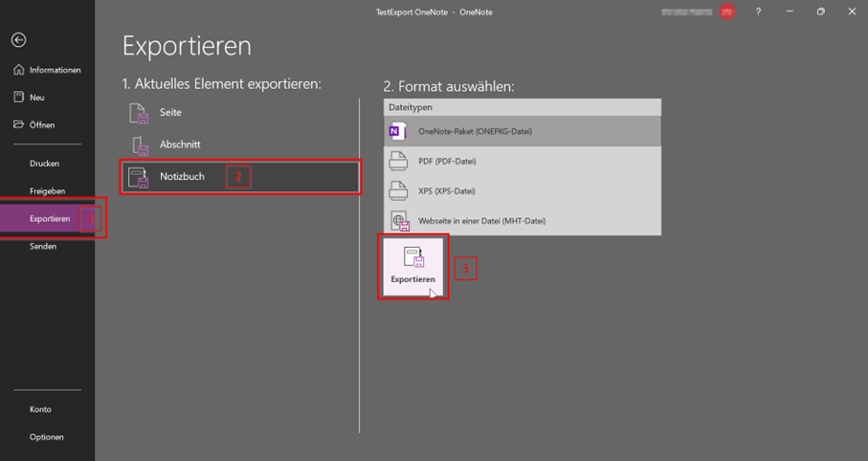Open Drucken in the sidebar
This screenshot has width=868, height=461.
tap(48, 164)
